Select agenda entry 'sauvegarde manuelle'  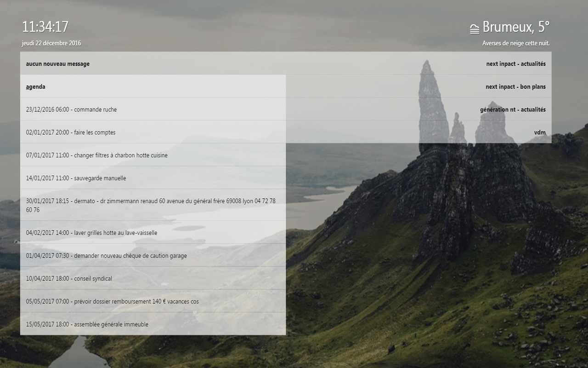coord(153,178)
